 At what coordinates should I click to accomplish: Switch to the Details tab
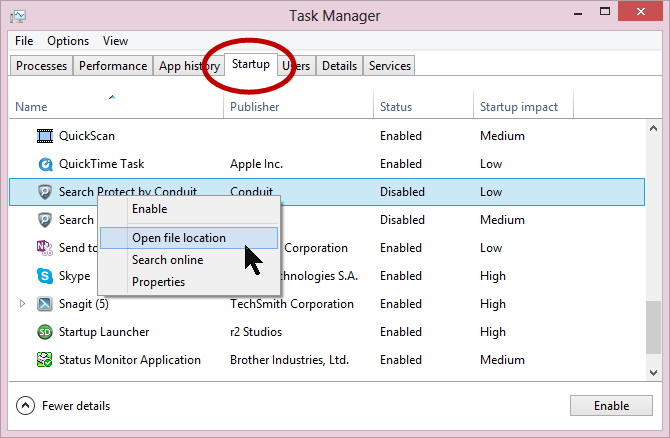tap(339, 66)
